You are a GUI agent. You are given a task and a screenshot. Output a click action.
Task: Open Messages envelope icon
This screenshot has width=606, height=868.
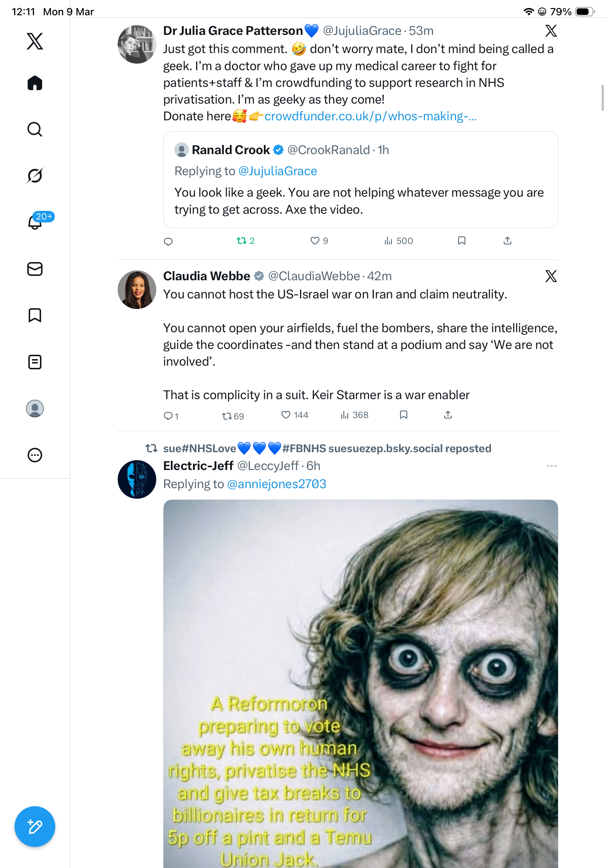click(x=35, y=269)
